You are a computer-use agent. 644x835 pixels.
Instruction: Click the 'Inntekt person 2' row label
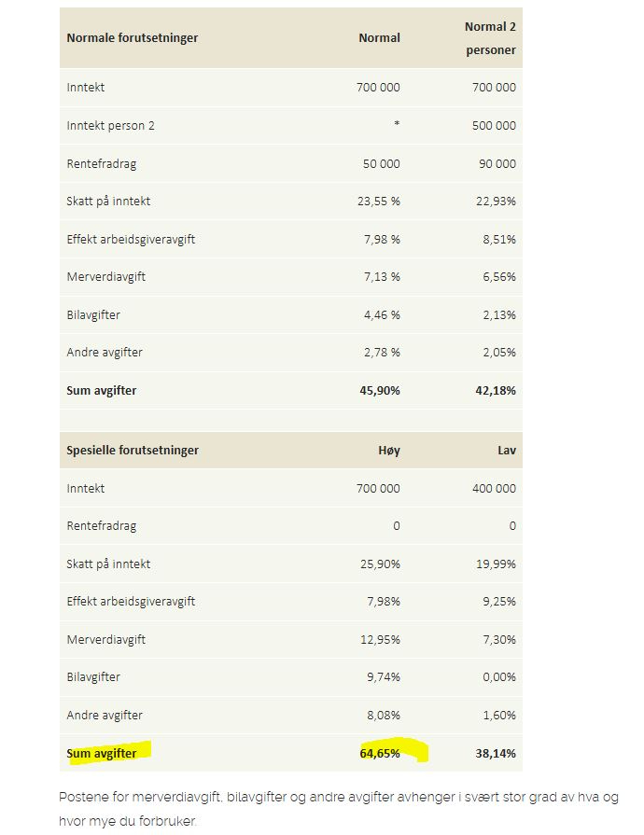point(111,125)
